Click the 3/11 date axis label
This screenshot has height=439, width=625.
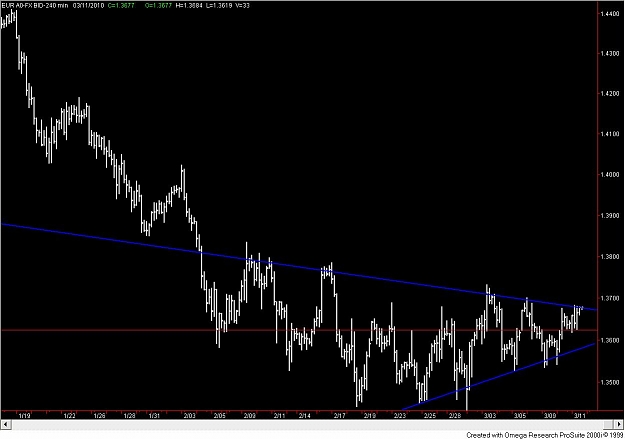pyautogui.click(x=580, y=415)
